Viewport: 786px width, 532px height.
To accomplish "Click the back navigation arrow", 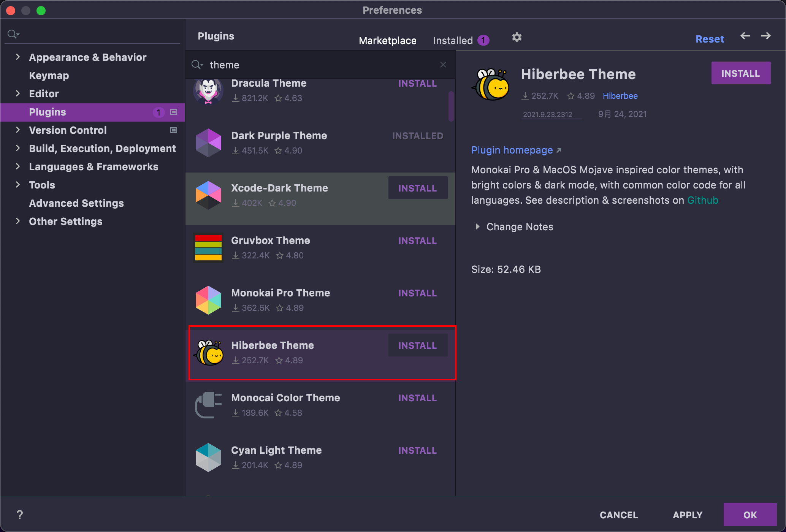I will pyautogui.click(x=745, y=36).
